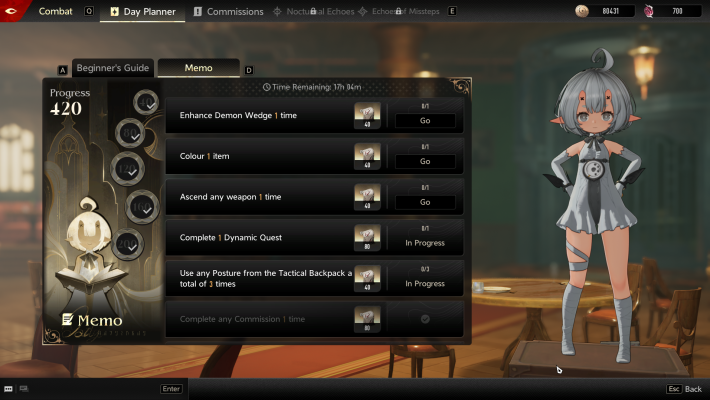
Task: Click the 40 progress milestone checkmark
Action: (146, 102)
